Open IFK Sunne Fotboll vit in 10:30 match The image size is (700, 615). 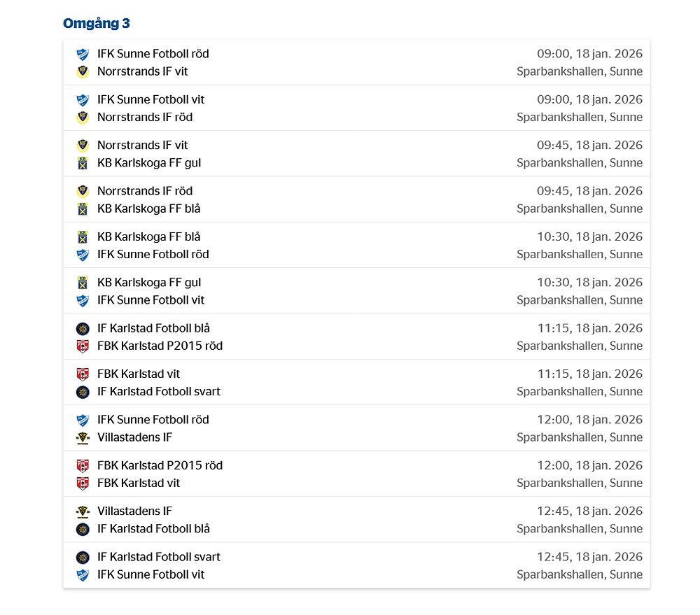150,300
